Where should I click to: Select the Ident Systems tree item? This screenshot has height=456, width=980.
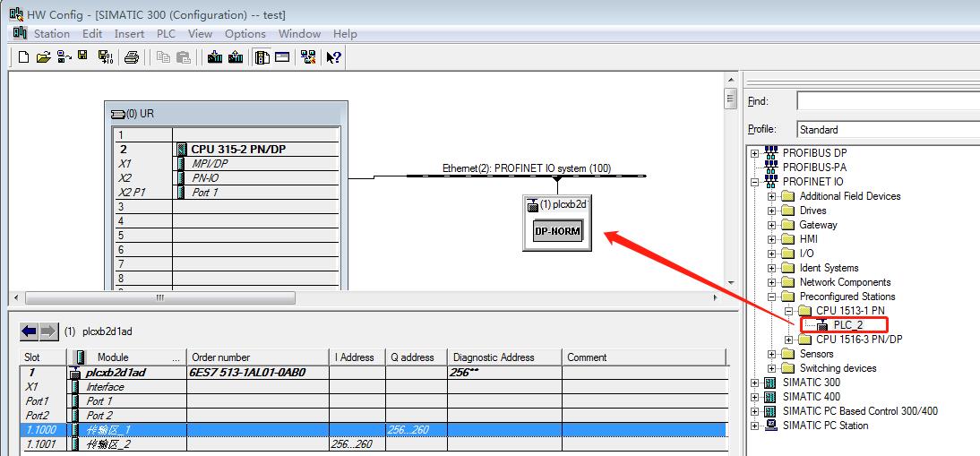[x=829, y=268]
